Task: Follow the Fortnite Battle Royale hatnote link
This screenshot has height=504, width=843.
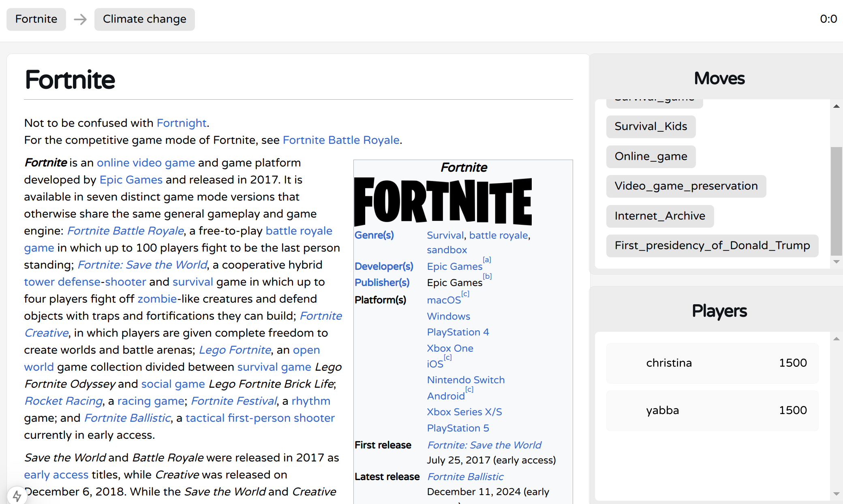Action: [341, 140]
